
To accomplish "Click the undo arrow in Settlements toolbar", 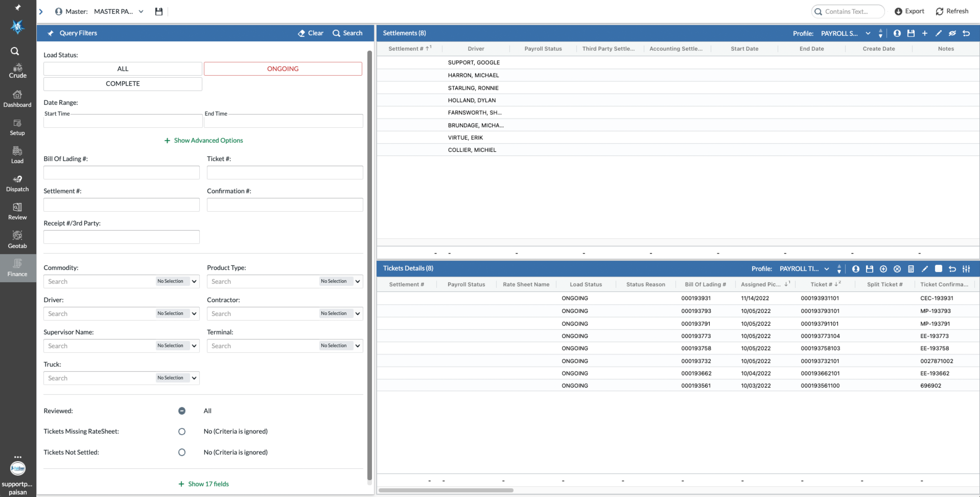I will pos(966,33).
